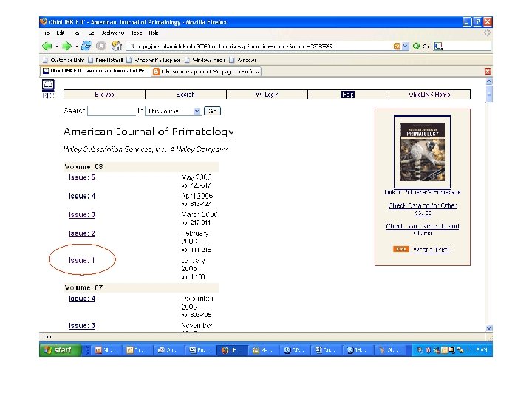Click the 'What's This?' link
532x399 pixels.
point(432,250)
